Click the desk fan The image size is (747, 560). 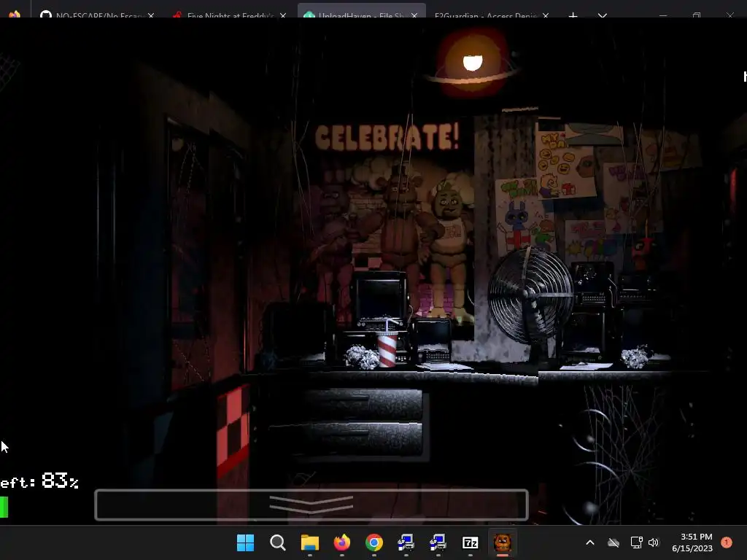[531, 295]
